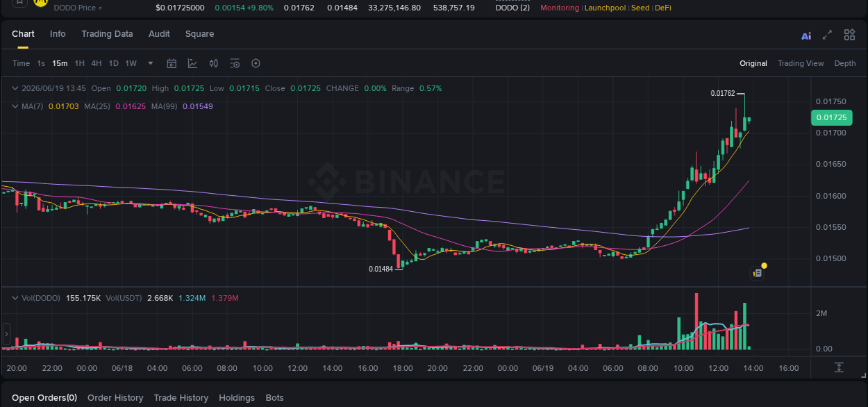Select the 15m interval
Screen dimensions: 868x407
point(60,63)
